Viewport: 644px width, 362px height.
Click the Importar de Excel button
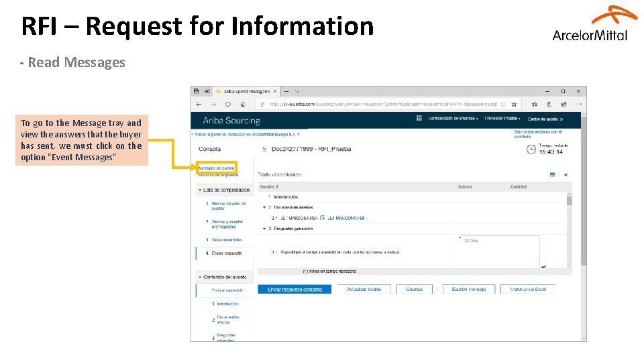click(528, 290)
